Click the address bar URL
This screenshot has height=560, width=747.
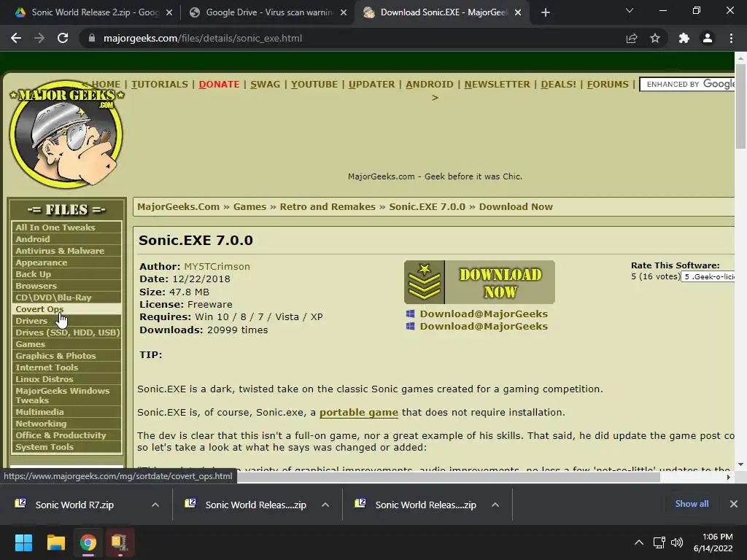click(203, 38)
